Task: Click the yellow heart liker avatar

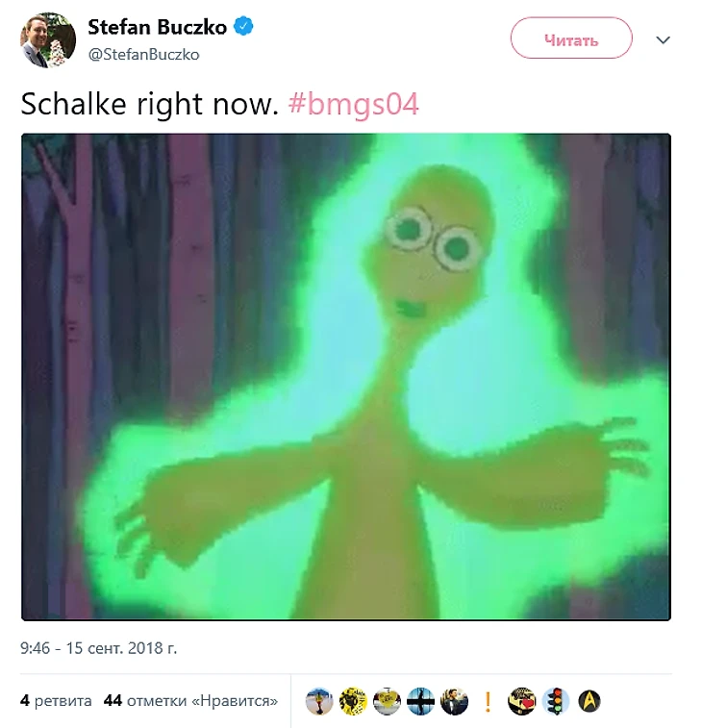Action: [x=388, y=701]
